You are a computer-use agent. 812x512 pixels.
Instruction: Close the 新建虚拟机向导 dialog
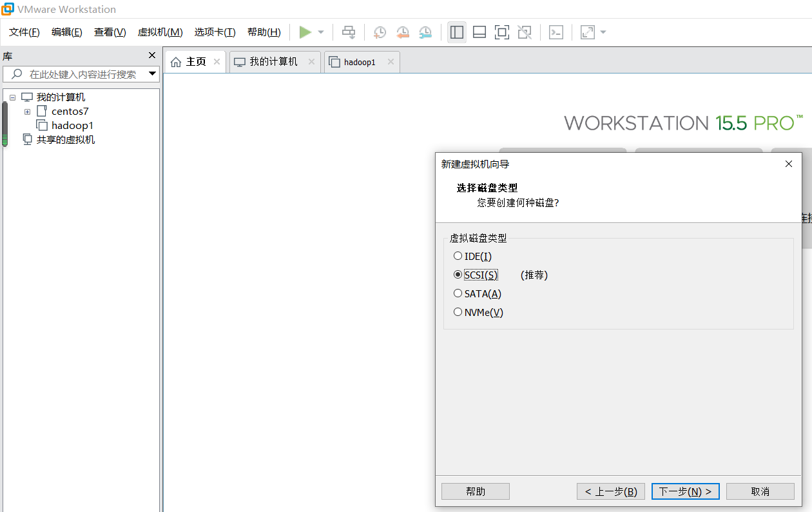[789, 164]
